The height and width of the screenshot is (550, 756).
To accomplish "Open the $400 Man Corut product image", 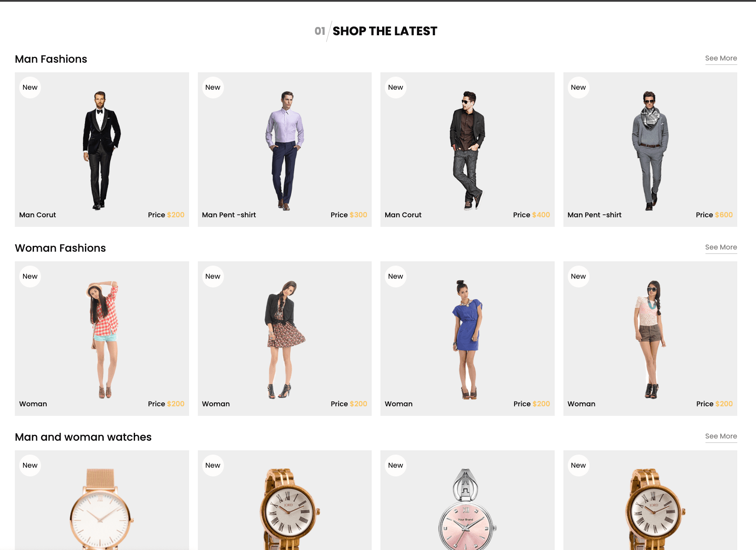I will pos(467,150).
